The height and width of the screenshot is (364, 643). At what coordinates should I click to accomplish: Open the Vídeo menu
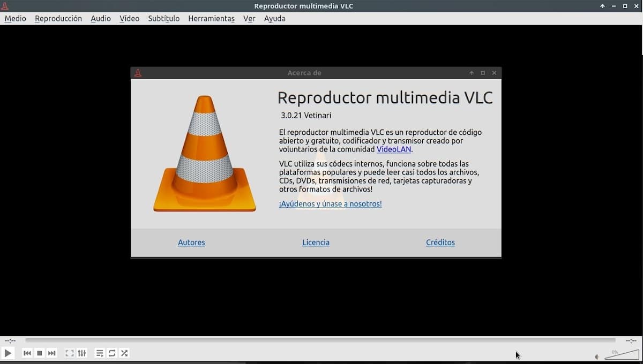[129, 18]
